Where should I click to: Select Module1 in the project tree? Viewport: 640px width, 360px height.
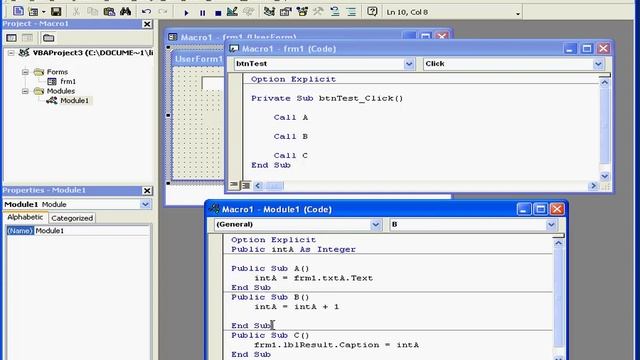point(74,100)
